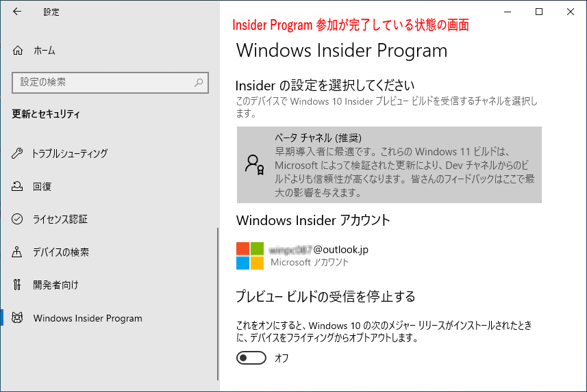Image resolution: width=587 pixels, height=392 pixels.
Task: Click the Microsoft アカウント label text
Action: click(x=310, y=262)
